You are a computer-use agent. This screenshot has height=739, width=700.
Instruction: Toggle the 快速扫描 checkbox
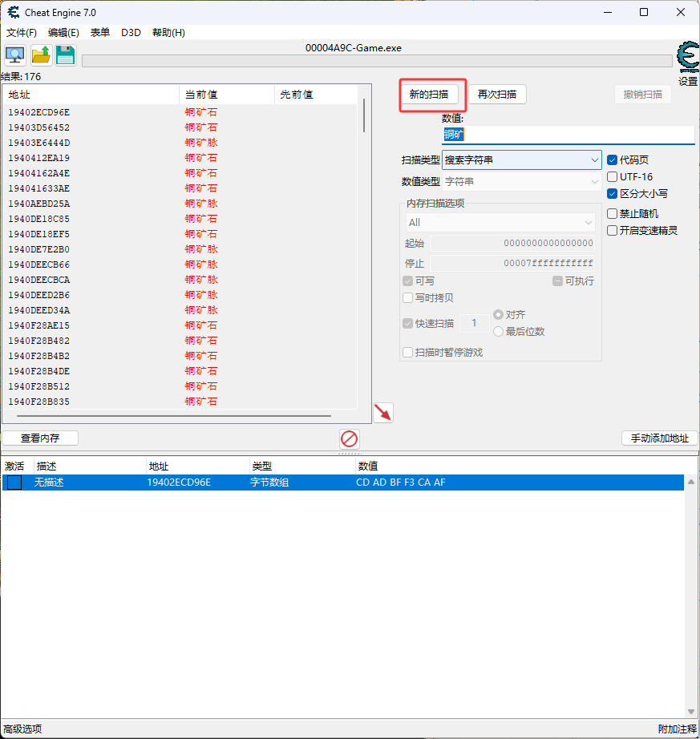[x=408, y=323]
